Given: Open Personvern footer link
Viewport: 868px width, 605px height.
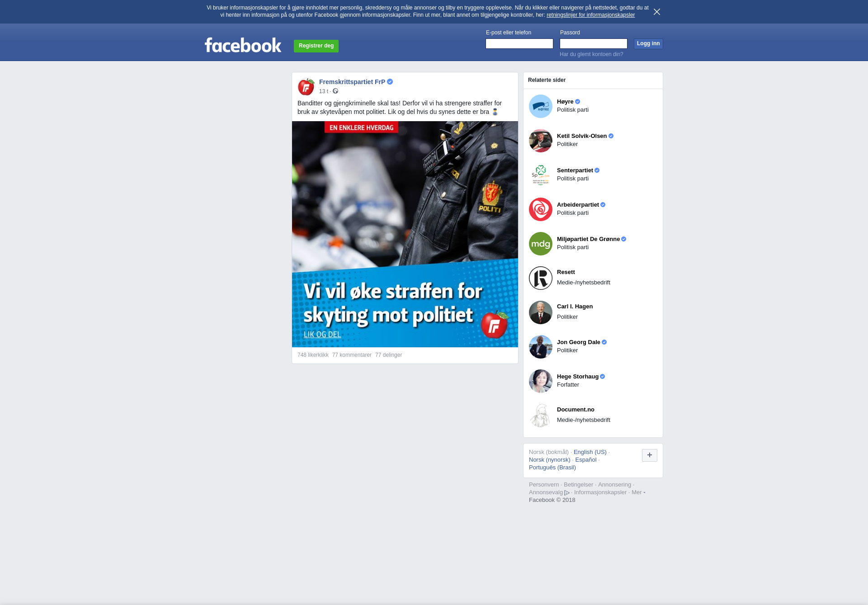Looking at the screenshot, I should tap(544, 485).
